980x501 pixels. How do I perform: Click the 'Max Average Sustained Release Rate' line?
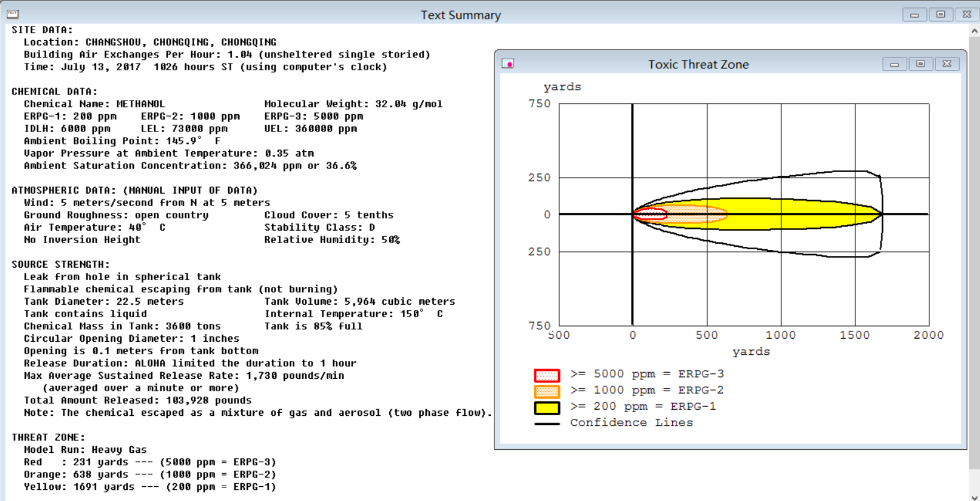pyautogui.click(x=184, y=375)
